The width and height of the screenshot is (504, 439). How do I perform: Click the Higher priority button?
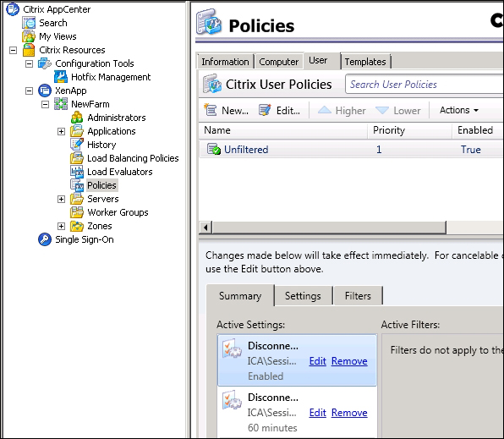click(x=342, y=110)
